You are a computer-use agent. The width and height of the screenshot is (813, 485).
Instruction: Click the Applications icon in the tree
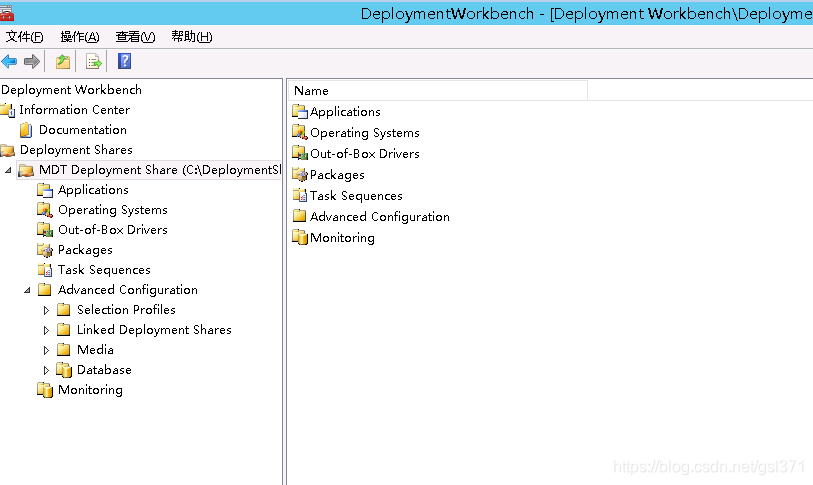[x=45, y=190]
